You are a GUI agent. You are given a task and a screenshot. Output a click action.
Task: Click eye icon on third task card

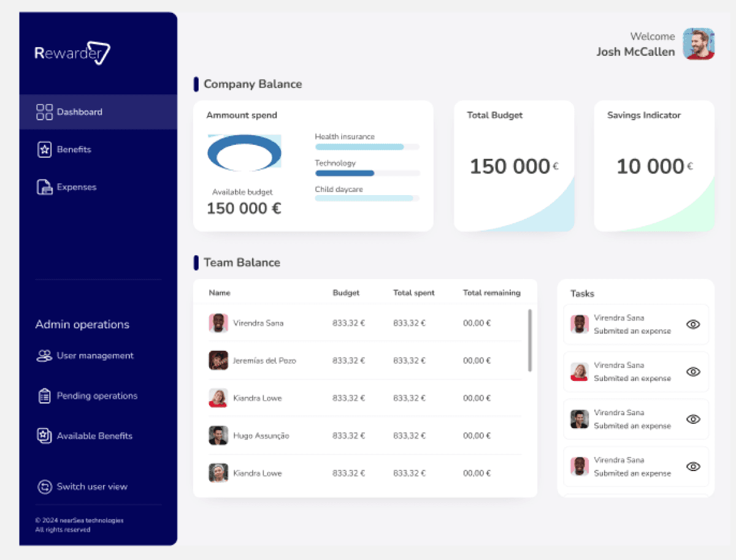(x=693, y=419)
